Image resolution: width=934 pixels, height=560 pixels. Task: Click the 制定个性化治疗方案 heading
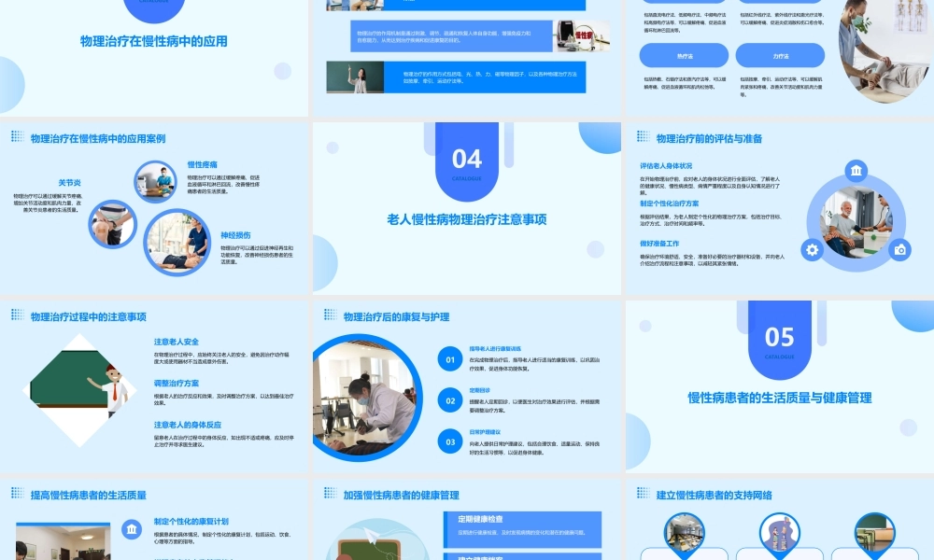coord(670,203)
